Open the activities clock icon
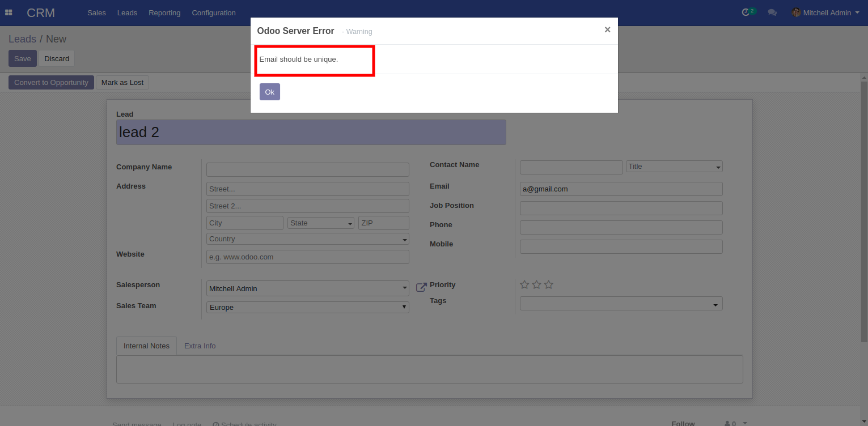868x426 pixels. tap(746, 12)
